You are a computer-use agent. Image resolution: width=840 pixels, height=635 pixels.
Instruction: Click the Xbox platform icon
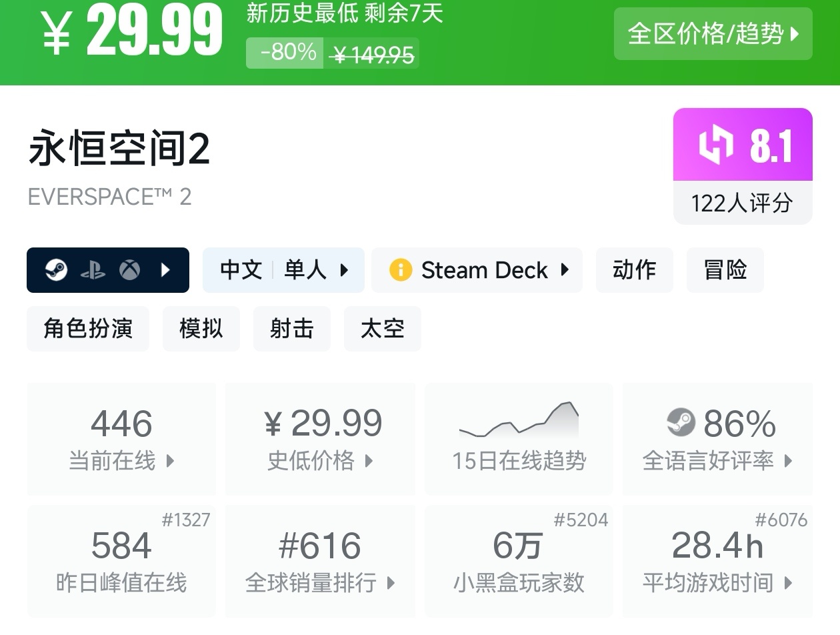129,270
